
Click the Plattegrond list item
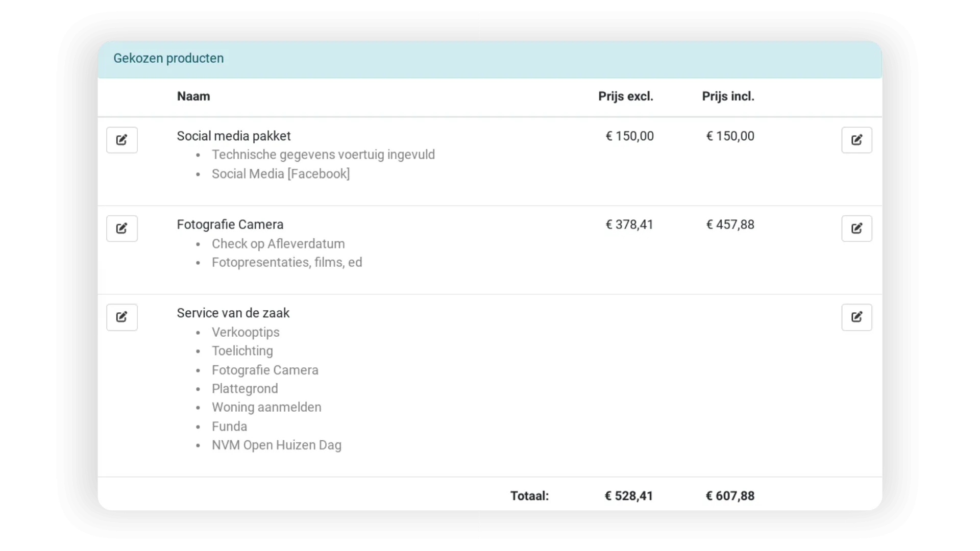(x=244, y=389)
